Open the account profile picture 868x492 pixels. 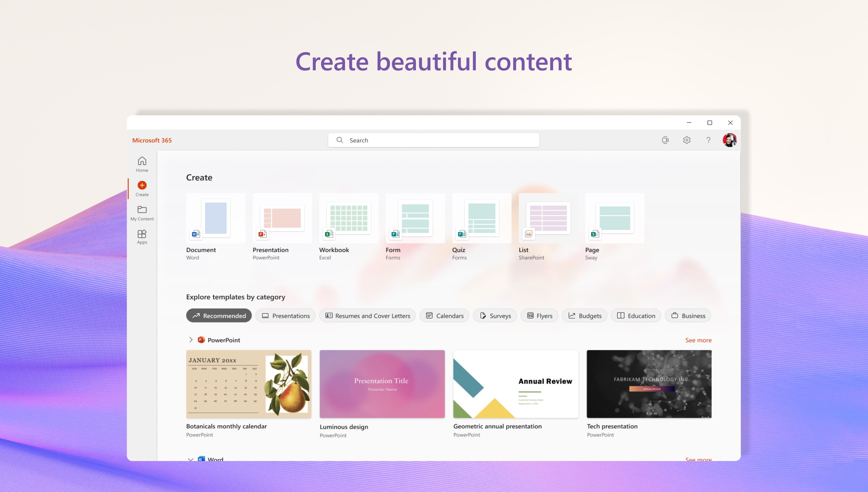point(729,140)
